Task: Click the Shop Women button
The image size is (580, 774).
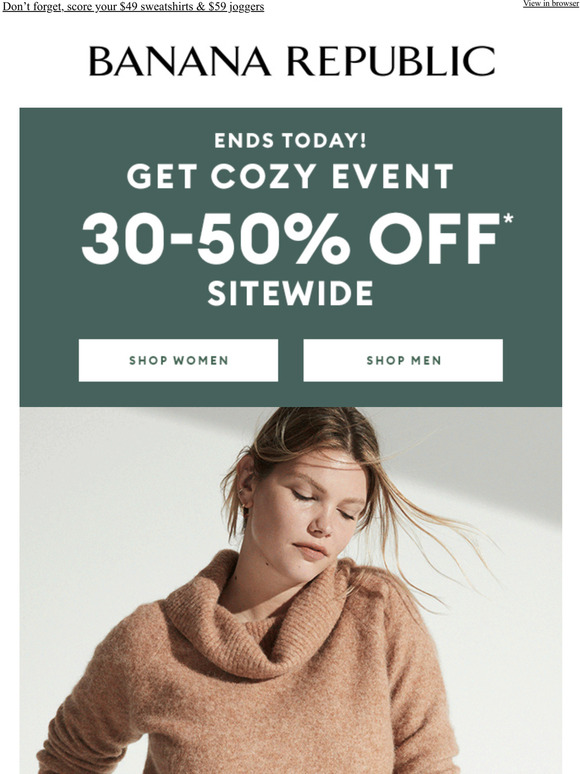Action: (178, 360)
